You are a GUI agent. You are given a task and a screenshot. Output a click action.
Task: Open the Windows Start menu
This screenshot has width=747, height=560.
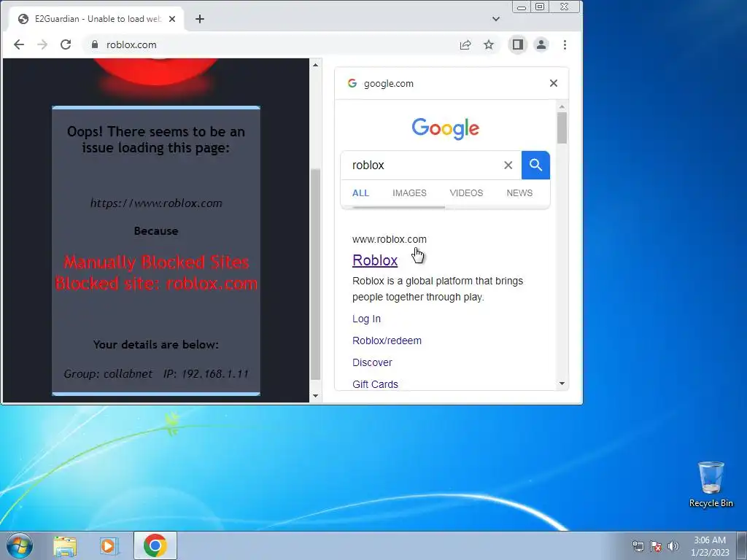tap(20, 545)
